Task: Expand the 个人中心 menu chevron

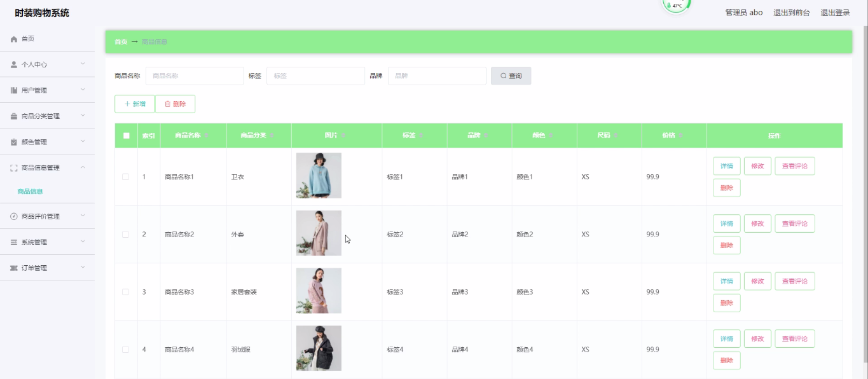Action: coord(83,64)
